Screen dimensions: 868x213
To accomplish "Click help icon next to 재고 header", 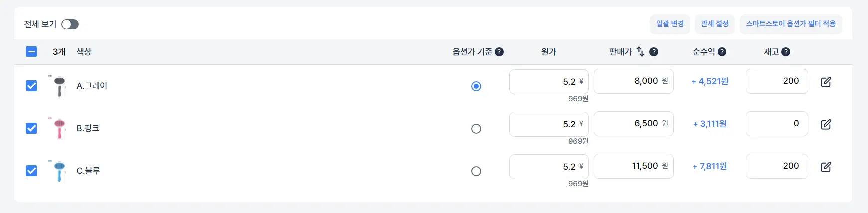I will click(x=786, y=52).
